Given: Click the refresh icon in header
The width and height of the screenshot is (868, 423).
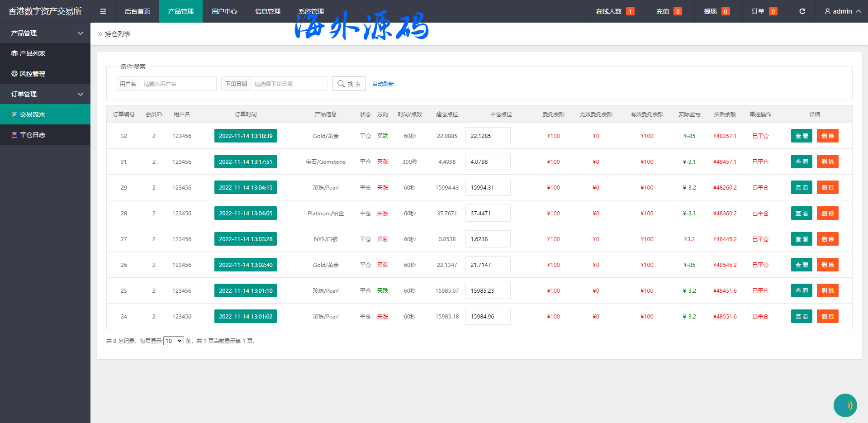Looking at the screenshot, I should [x=802, y=11].
